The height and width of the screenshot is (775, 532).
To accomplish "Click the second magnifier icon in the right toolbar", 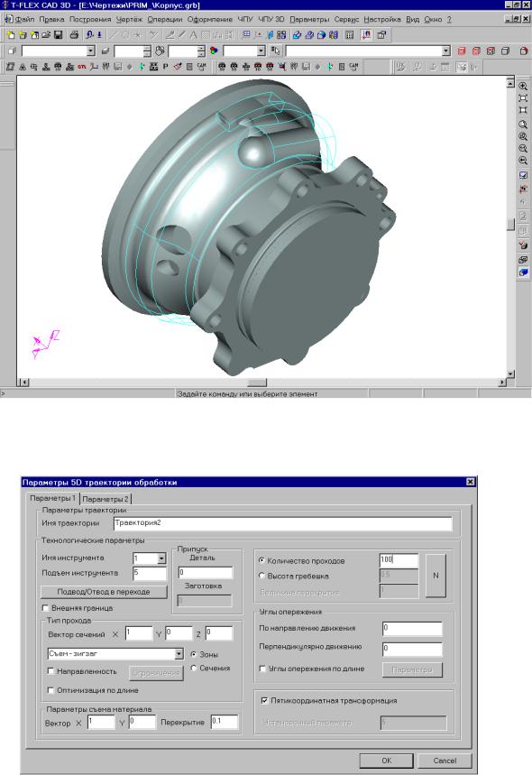I will point(523,125).
